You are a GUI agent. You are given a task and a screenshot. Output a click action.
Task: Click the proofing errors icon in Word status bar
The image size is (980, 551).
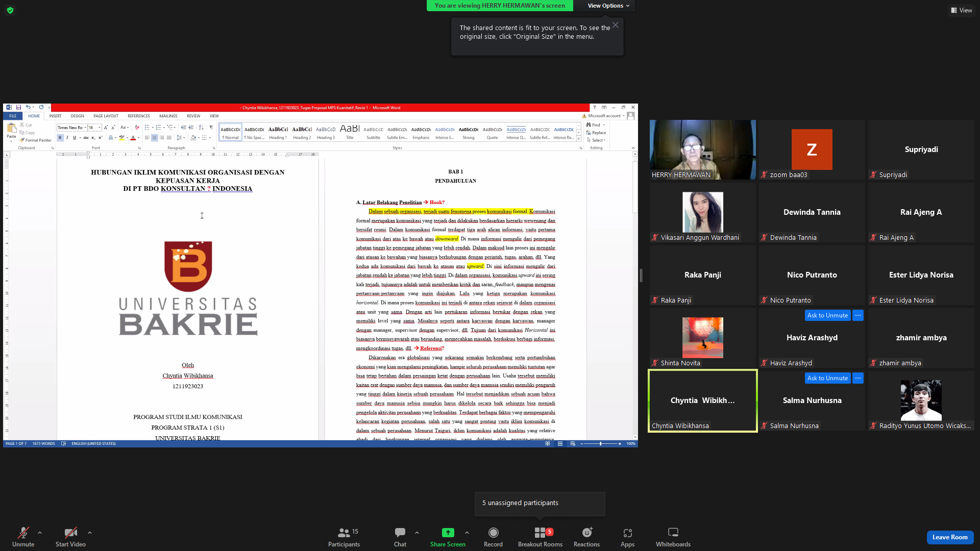coord(64,444)
